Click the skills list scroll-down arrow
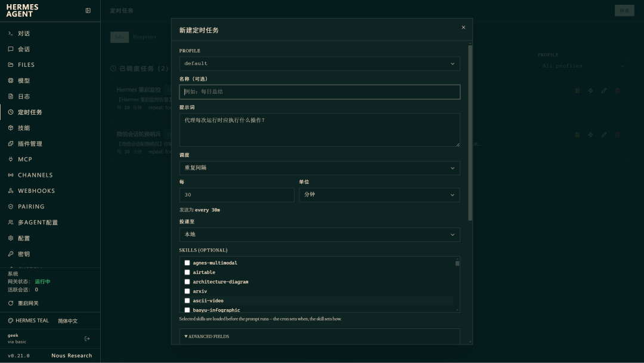This screenshot has height=363, width=644. pos(457,310)
